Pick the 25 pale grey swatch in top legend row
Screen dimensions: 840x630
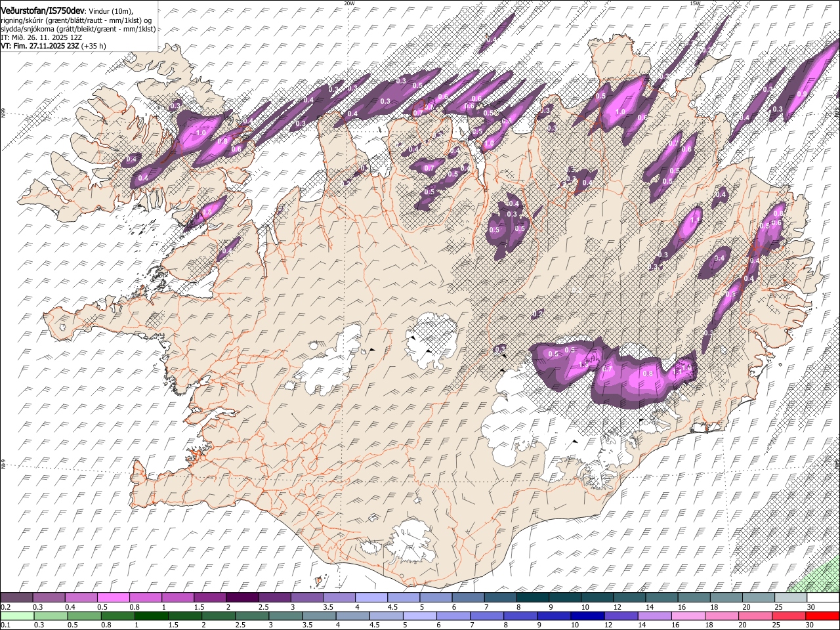[790, 598]
